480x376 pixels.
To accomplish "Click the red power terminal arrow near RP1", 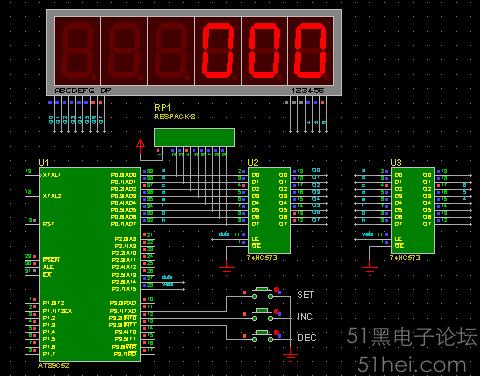I will pos(140,144).
